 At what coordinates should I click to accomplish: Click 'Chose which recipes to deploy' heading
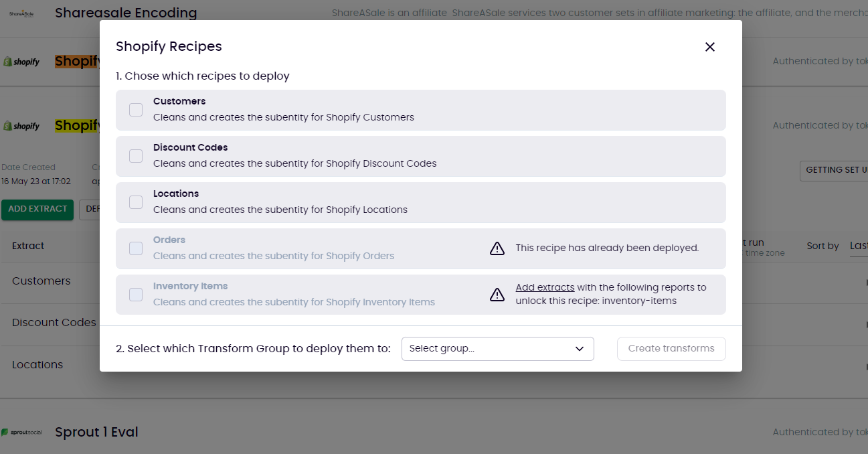(x=203, y=76)
